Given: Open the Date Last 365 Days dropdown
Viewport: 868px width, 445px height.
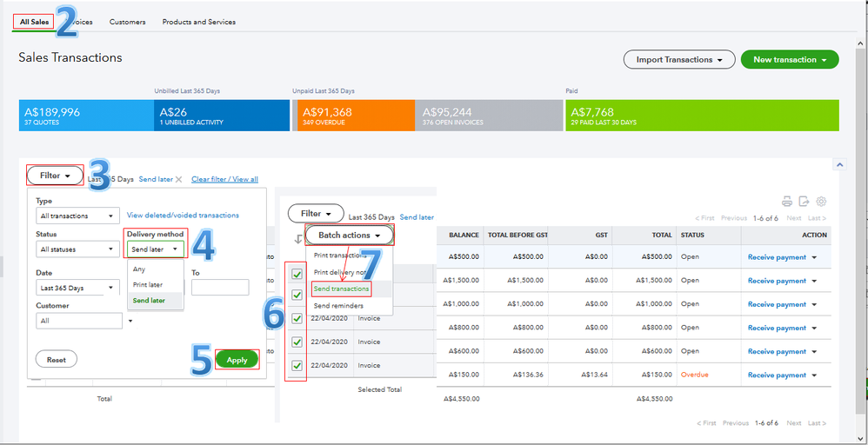Looking at the screenshot, I should 77,289.
